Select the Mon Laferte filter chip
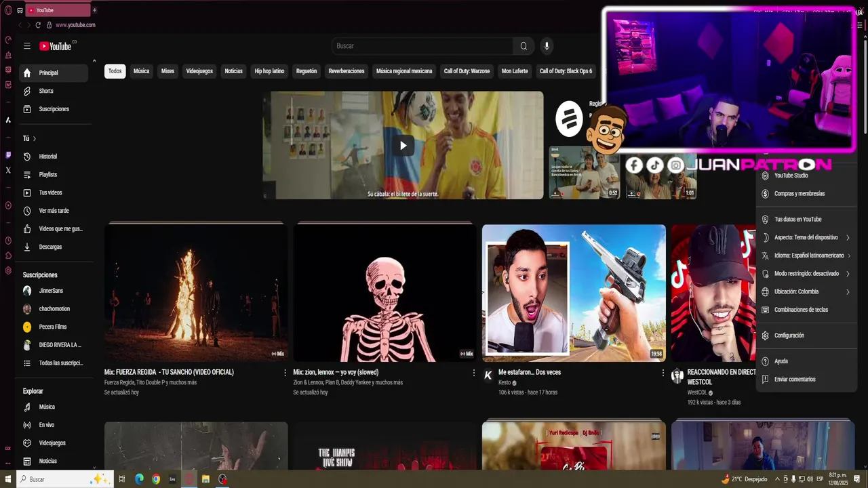868x488 pixels. pyautogui.click(x=515, y=71)
